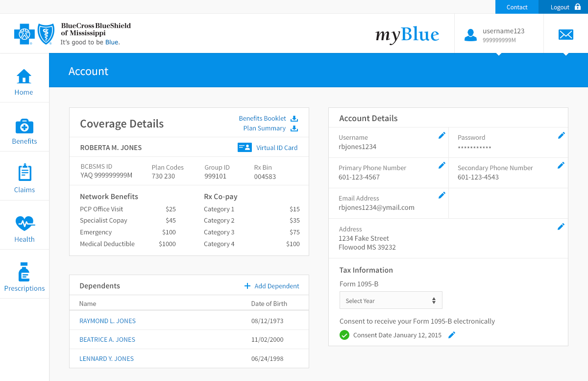588x381 pixels.
Task: Open the Select Year dropdown
Action: [391, 300]
